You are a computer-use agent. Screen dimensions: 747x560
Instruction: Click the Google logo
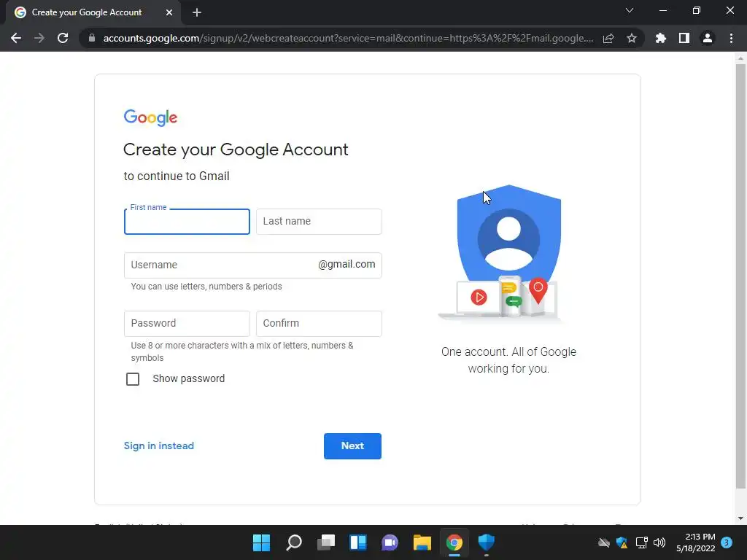150,117
